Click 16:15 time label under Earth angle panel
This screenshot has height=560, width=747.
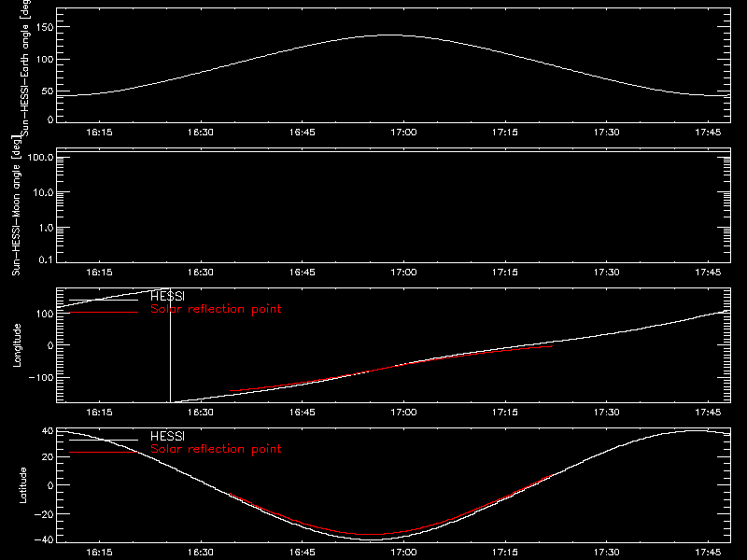coord(99,133)
